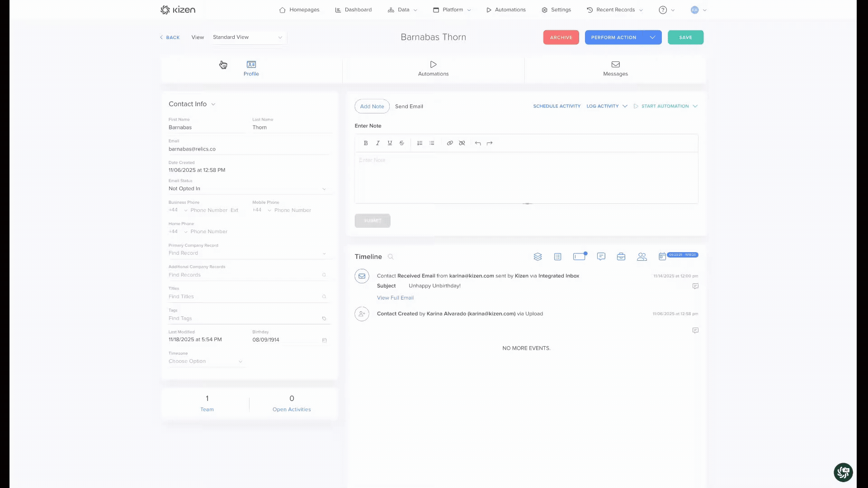Click the Birthday date picker icon
Image resolution: width=868 pixels, height=488 pixels.
coord(324,340)
